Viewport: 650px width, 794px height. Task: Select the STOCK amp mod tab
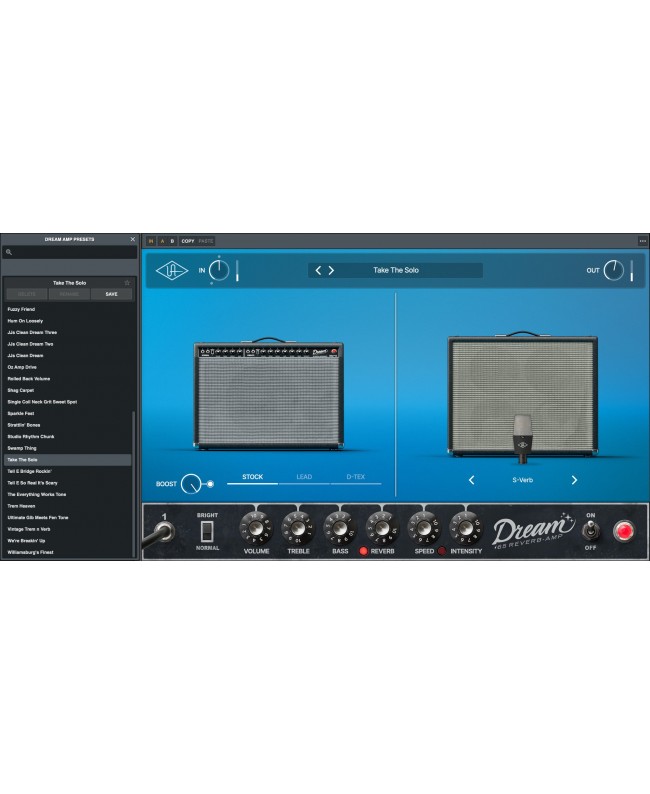253,477
